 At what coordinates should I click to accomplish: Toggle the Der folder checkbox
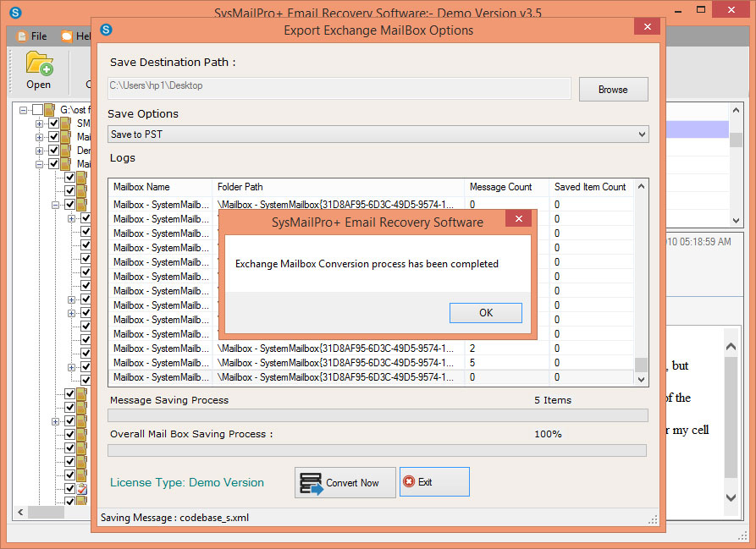click(53, 151)
